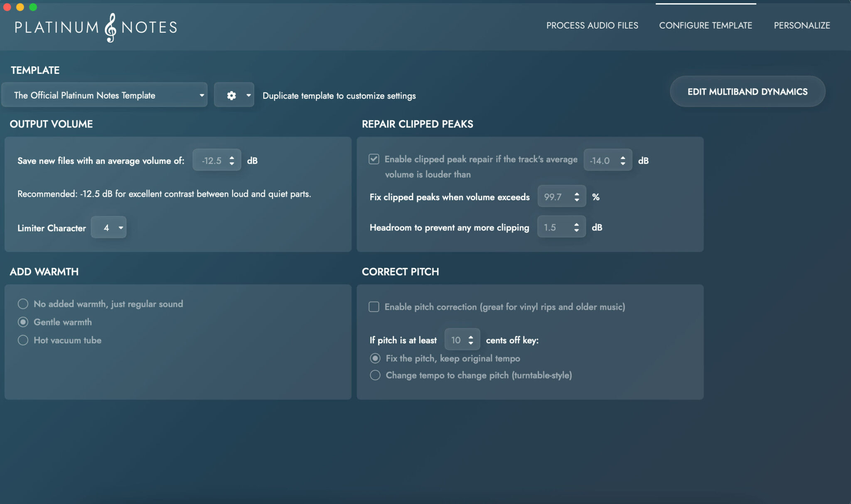Click the pitch cents stepper arrows
Screen dimensions: 851x504
coord(471,340)
